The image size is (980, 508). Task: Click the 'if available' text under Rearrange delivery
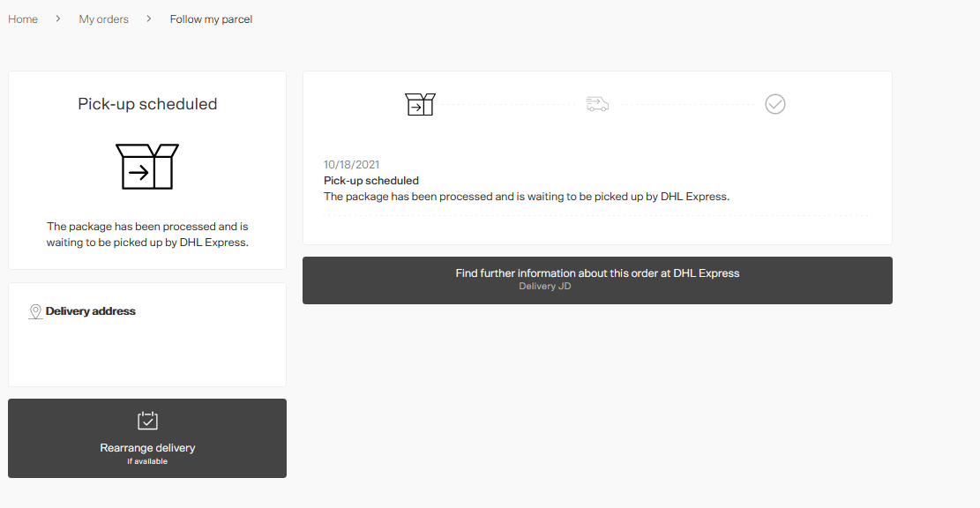pos(147,460)
